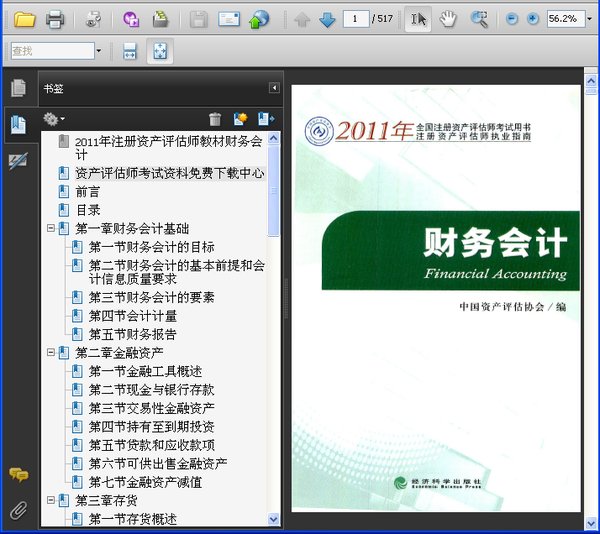Image resolution: width=600 pixels, height=534 pixels.
Task: Toggle fit one full page view
Action: (x=160, y=51)
